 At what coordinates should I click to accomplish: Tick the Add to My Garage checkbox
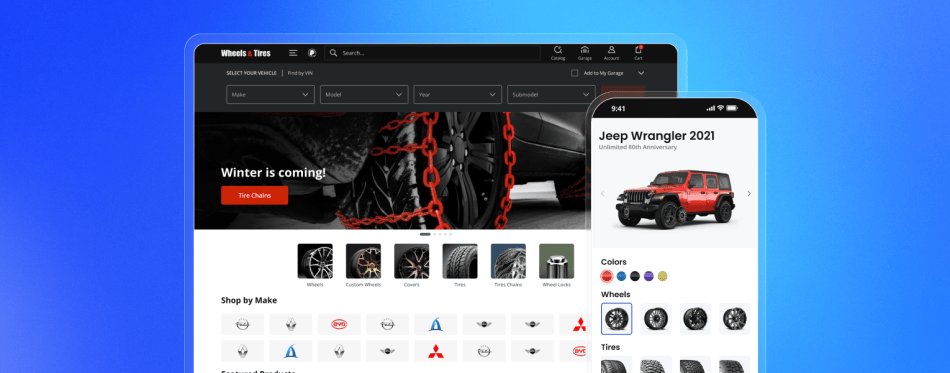(x=574, y=73)
